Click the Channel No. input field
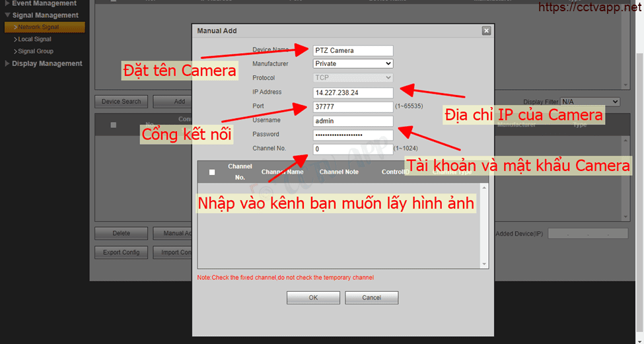 tap(353, 149)
